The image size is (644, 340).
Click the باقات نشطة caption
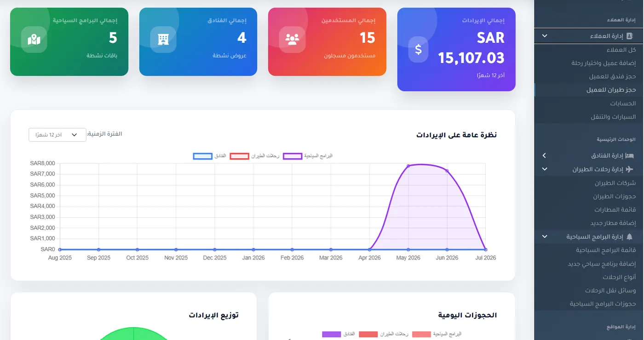click(x=102, y=56)
